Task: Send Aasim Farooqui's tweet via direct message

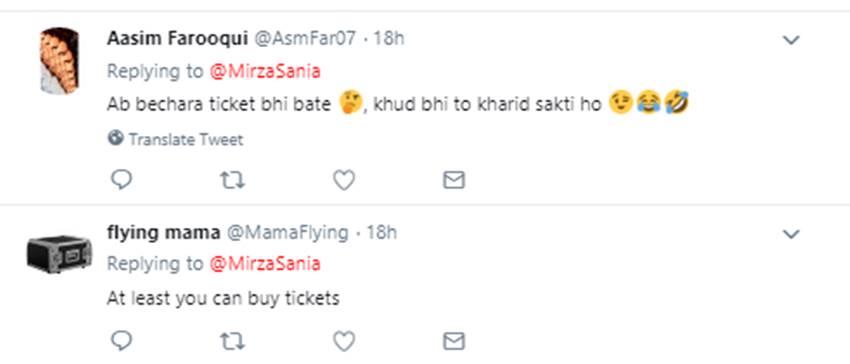Action: point(454,180)
